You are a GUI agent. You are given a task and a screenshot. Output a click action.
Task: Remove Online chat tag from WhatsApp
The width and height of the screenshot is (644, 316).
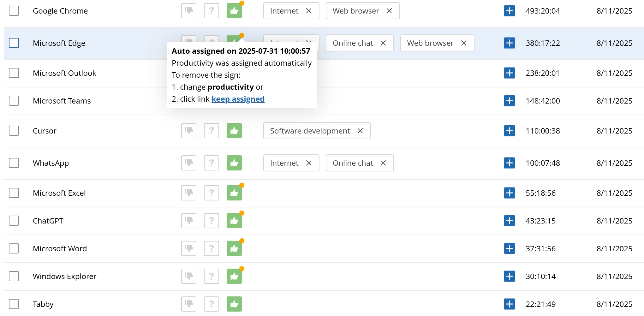[383, 163]
